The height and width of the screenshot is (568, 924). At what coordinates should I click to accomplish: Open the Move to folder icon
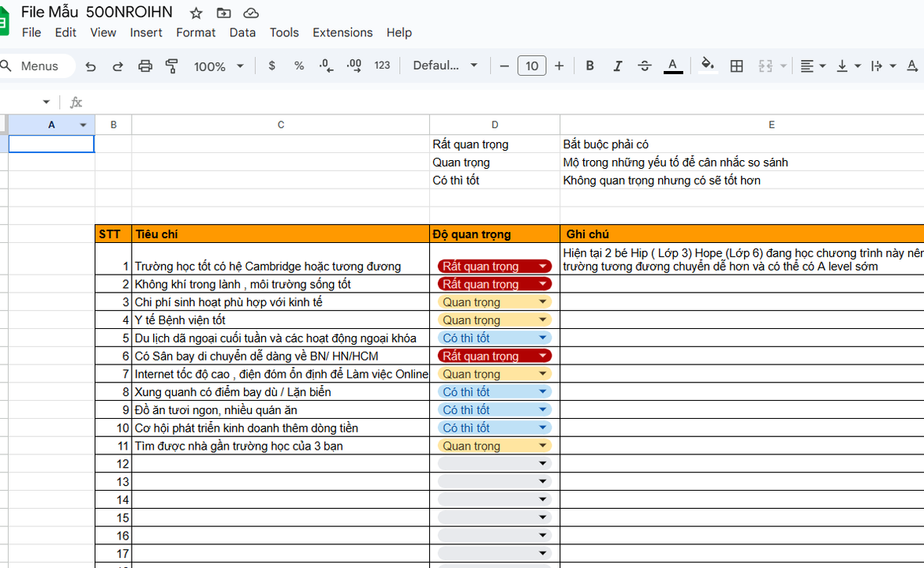(x=224, y=13)
